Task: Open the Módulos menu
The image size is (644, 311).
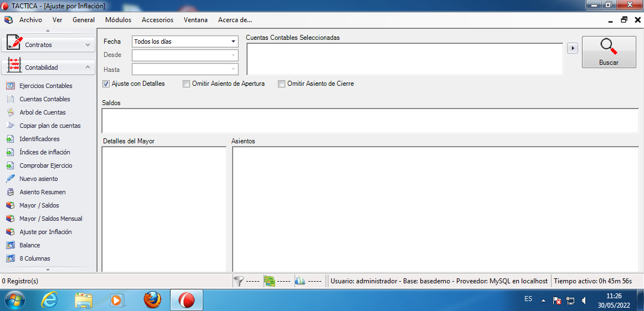Action: tap(119, 20)
